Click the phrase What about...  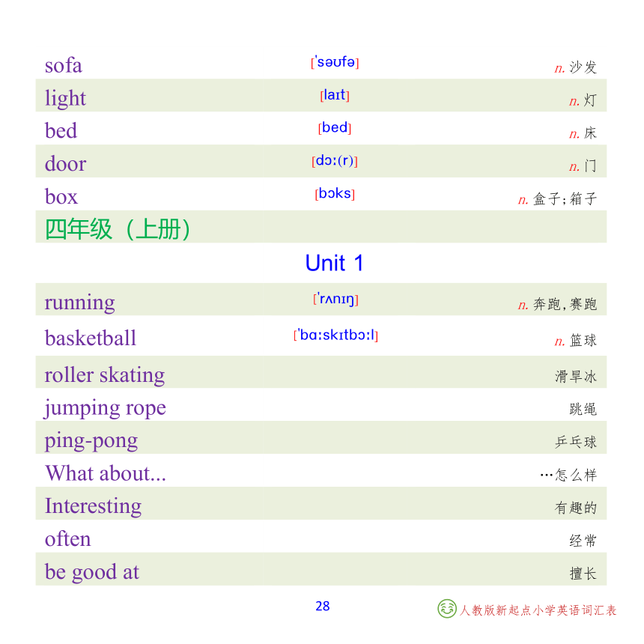(x=106, y=473)
